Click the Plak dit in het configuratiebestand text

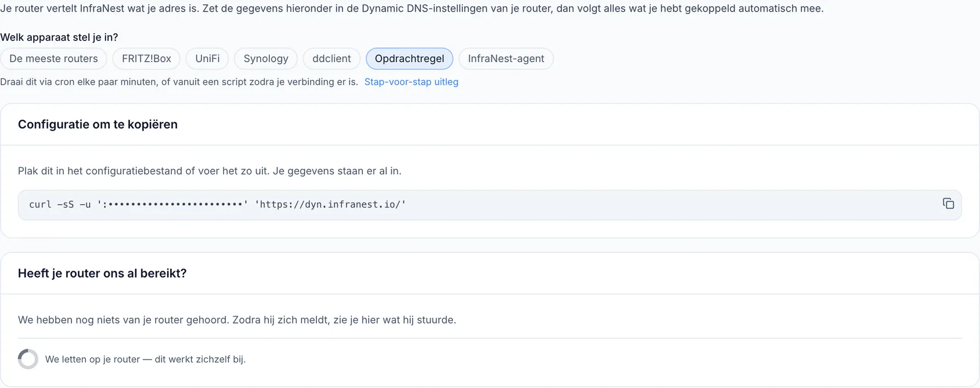click(210, 171)
